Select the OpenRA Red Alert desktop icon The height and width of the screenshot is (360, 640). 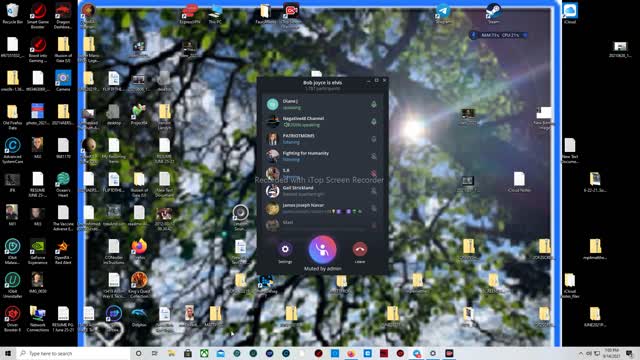(x=63, y=252)
